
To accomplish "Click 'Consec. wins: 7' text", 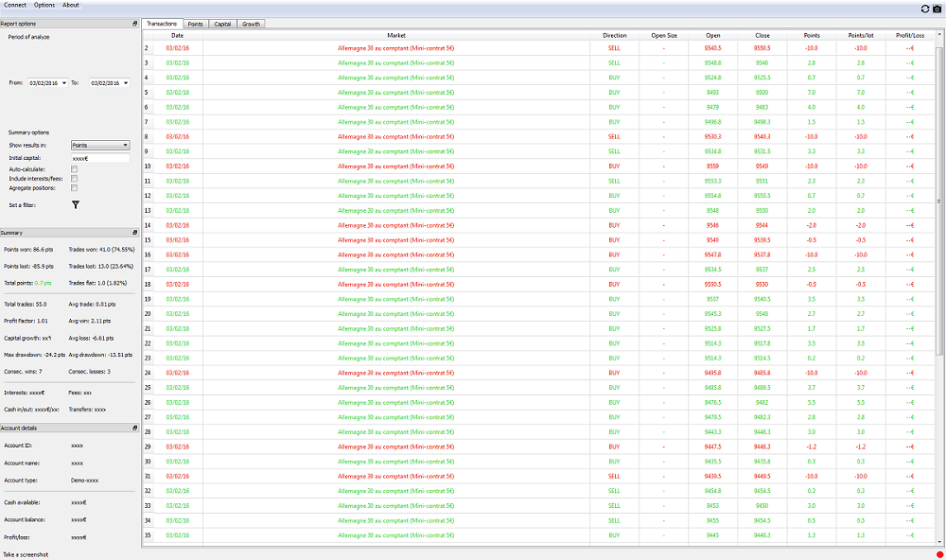I will click(x=23, y=372).
